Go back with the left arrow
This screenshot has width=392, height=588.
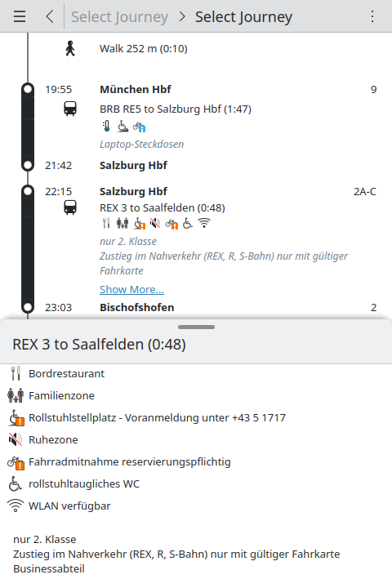[x=50, y=16]
